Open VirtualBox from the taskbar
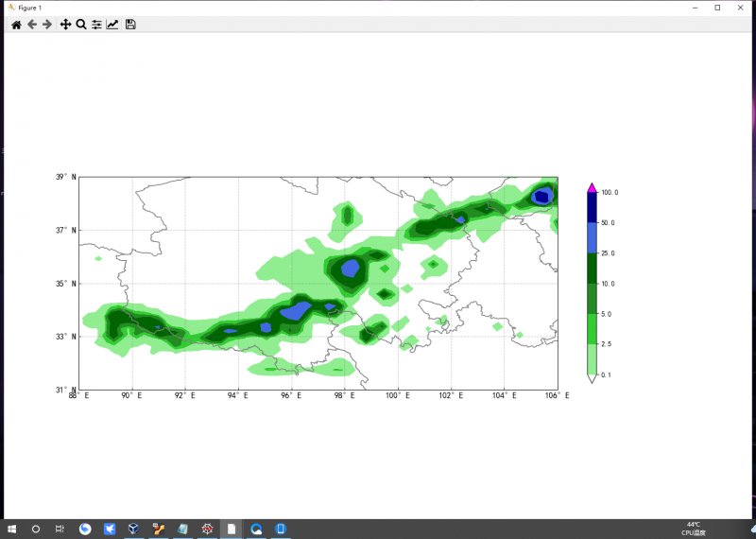This screenshot has width=756, height=539. (134, 529)
